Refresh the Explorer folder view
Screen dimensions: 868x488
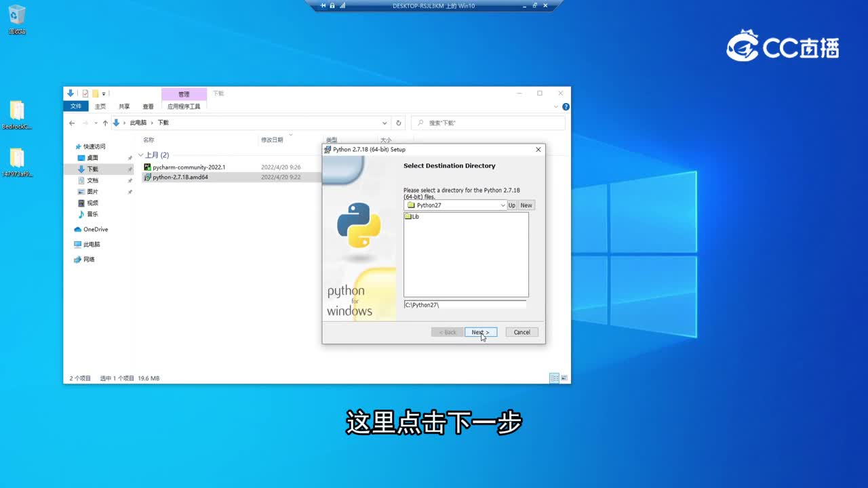[x=399, y=123]
